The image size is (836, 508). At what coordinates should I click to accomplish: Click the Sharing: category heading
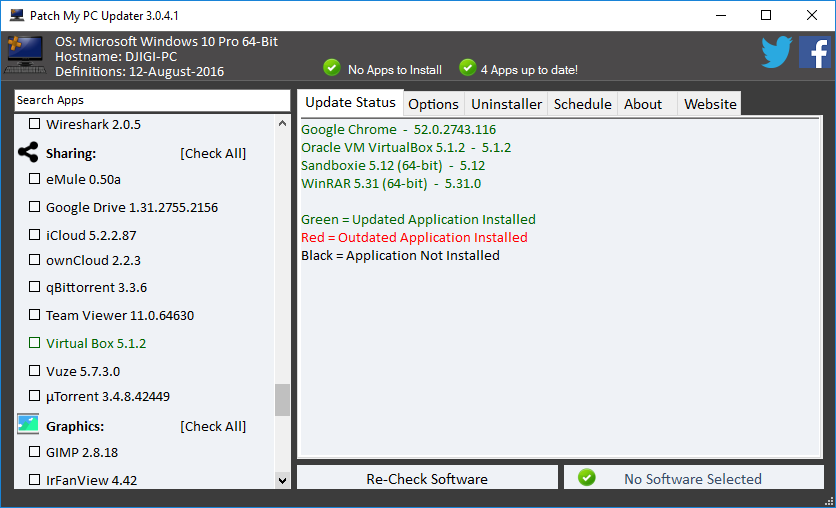pos(71,154)
